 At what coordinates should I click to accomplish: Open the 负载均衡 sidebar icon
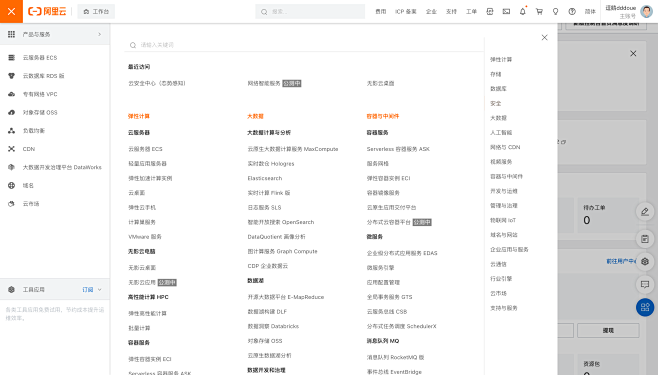tap(11, 131)
